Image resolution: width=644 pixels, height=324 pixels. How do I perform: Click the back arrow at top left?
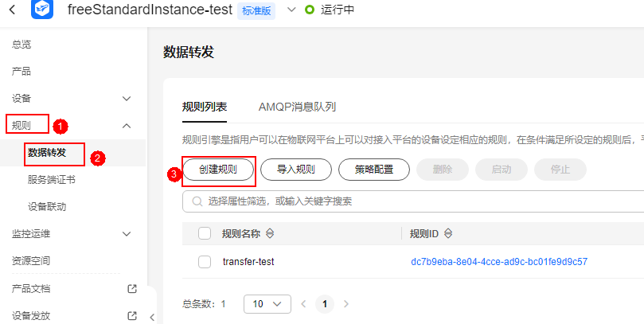point(13,10)
